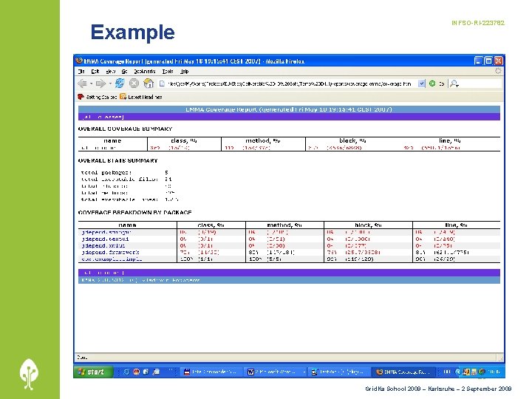
Task: Open the Latest Headlines feed bookmark
Action: (x=141, y=97)
